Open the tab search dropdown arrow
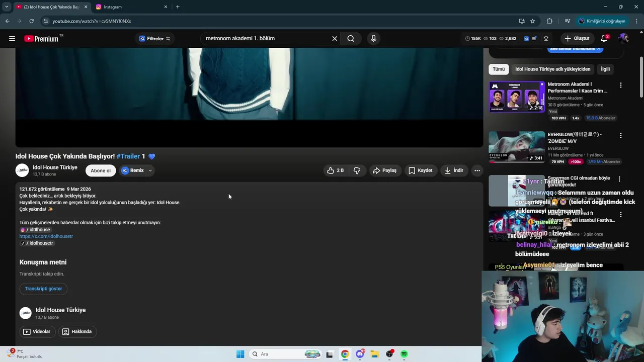The image size is (644, 362). (7, 7)
